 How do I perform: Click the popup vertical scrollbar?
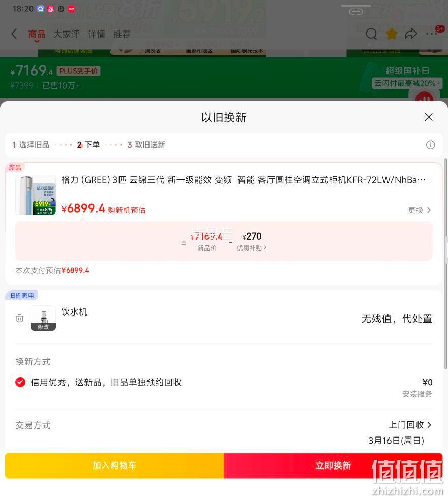point(446,264)
